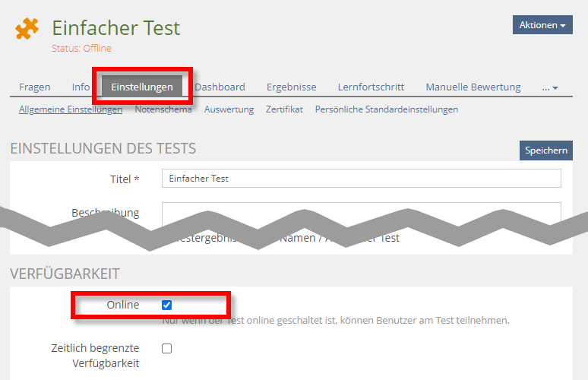Image resolution: width=588 pixels, height=380 pixels.
Task: Open Allgemeine Einstellungen sub-tab
Action: click(x=71, y=109)
